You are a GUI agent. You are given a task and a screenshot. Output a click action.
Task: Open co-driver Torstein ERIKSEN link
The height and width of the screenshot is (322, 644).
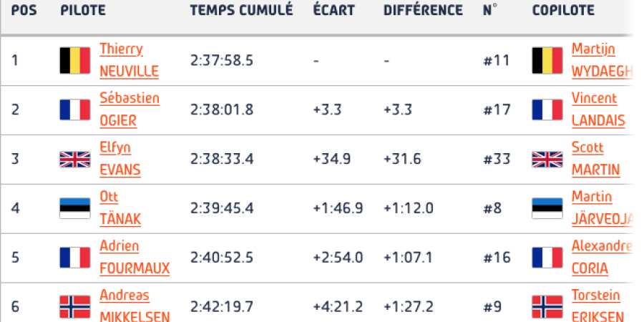(x=597, y=306)
